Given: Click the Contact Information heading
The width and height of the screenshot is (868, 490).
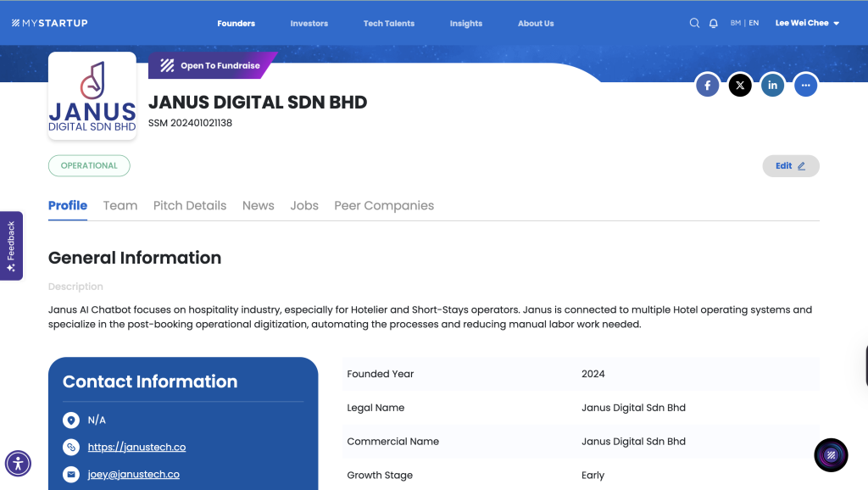Looking at the screenshot, I should pos(150,381).
